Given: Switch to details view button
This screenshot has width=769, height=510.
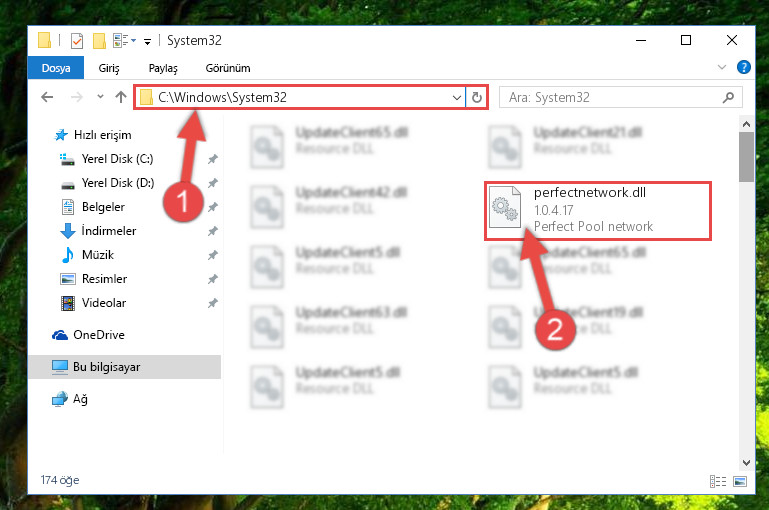Looking at the screenshot, I should click(x=718, y=481).
